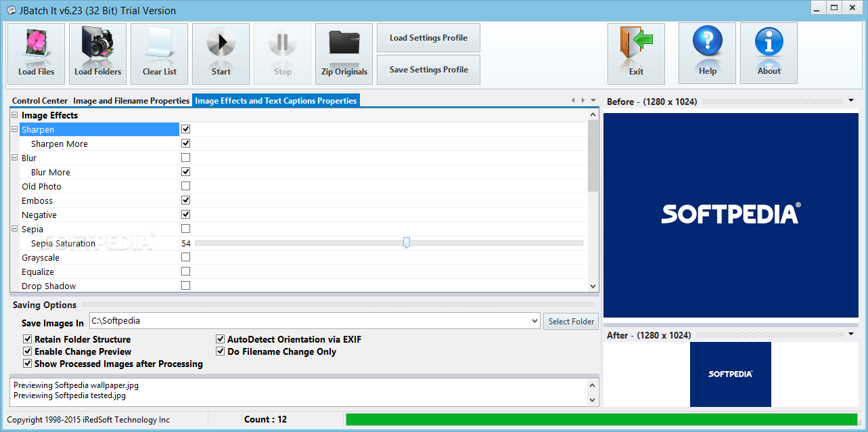Click effects list scroll down arrow
The height and width of the screenshot is (432, 868).
tap(593, 287)
